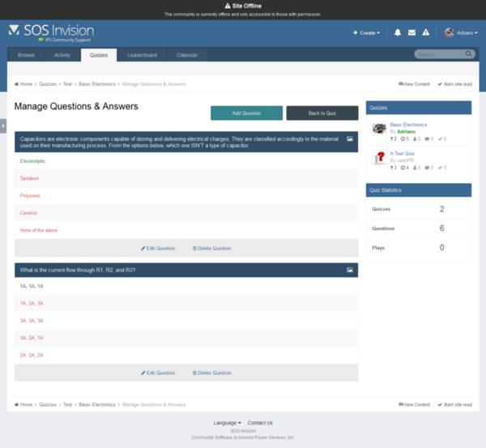The image size is (486, 448).
Task: Open the Adriano user account dropdown
Action: [460, 32]
